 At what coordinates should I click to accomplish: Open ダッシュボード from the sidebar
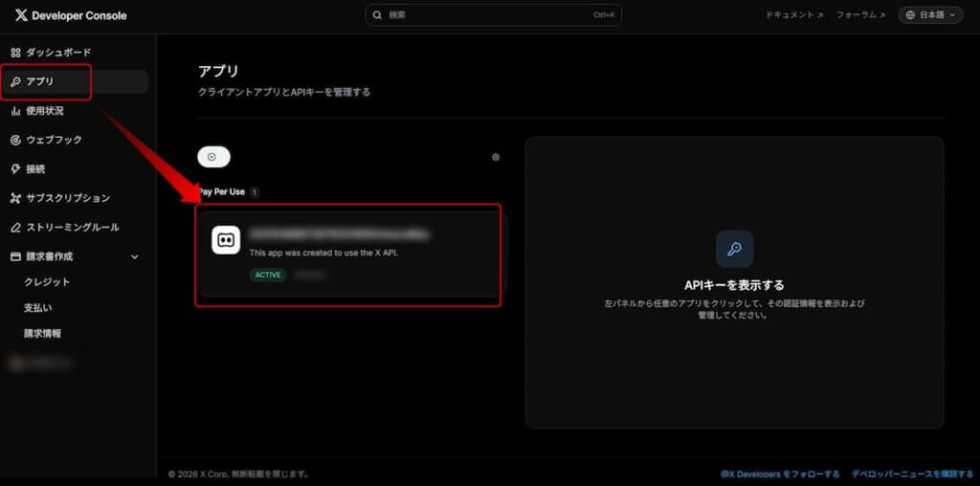(57, 52)
